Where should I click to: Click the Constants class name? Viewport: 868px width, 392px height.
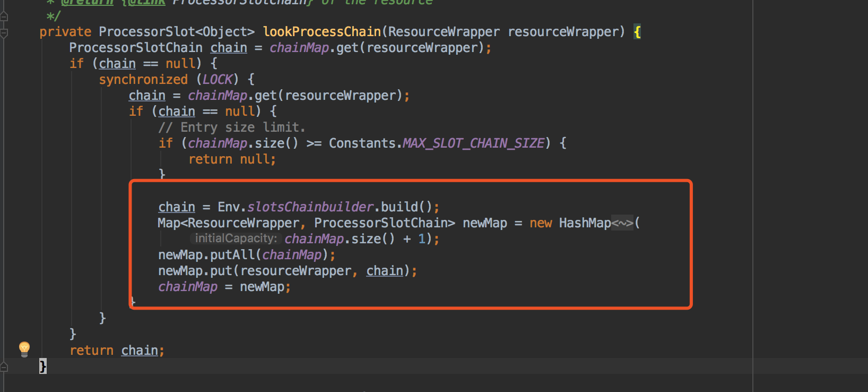362,143
